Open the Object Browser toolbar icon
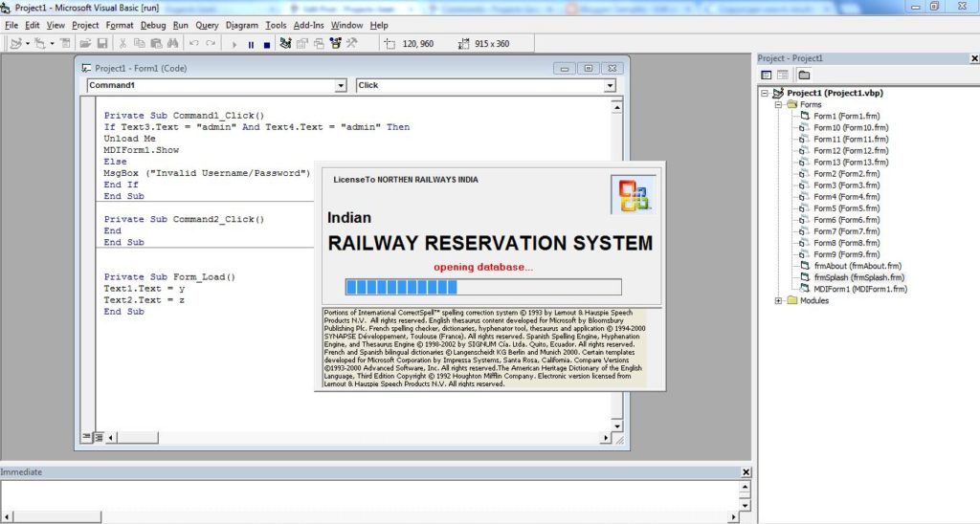 pos(336,44)
